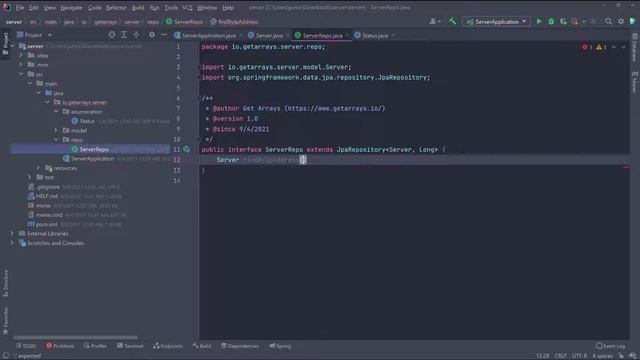The height and width of the screenshot is (360, 640).
Task: Open the Event Log
Action: pos(611,346)
